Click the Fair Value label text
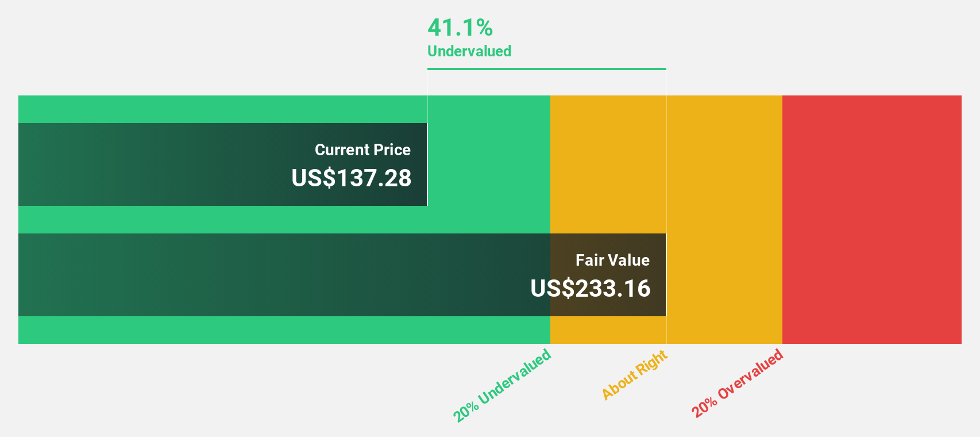Viewport: 980px width, 437px height. 612,260
